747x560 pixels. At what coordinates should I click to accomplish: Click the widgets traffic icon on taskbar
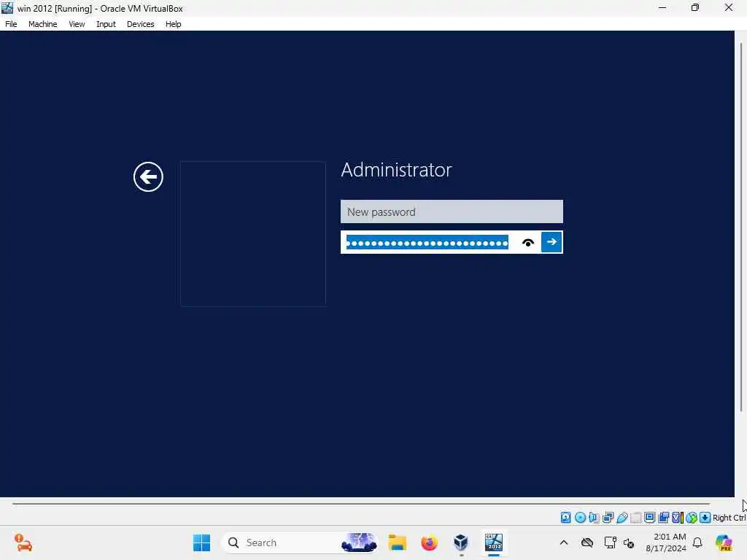[x=23, y=542]
